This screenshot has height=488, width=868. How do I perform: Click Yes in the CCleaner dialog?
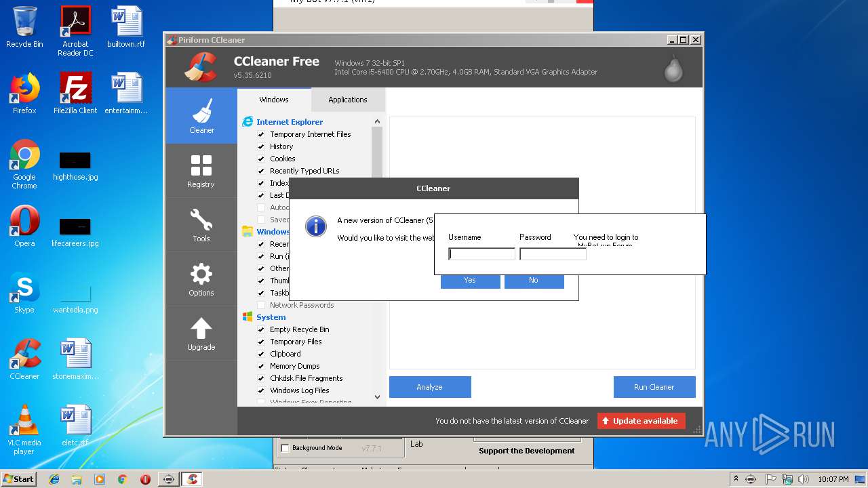[470, 280]
